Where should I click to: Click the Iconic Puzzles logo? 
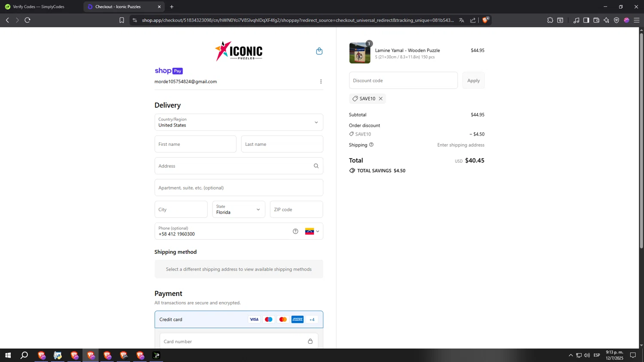239,51
